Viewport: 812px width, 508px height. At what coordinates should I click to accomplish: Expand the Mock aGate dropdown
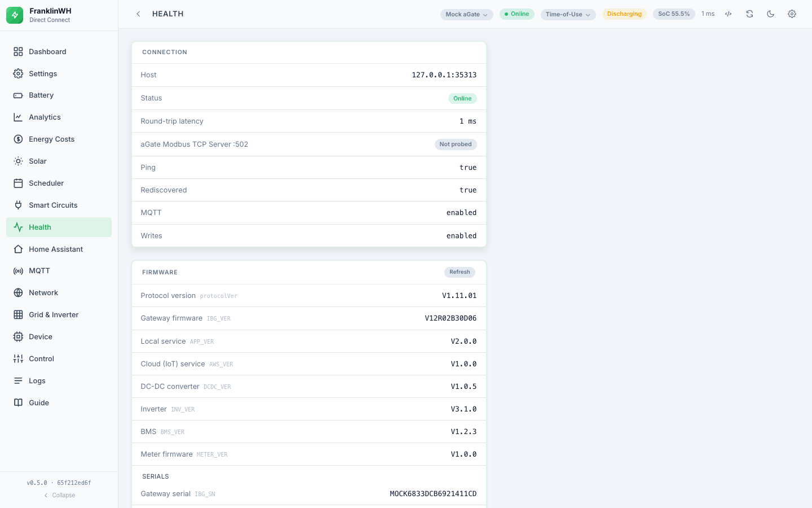coord(466,15)
